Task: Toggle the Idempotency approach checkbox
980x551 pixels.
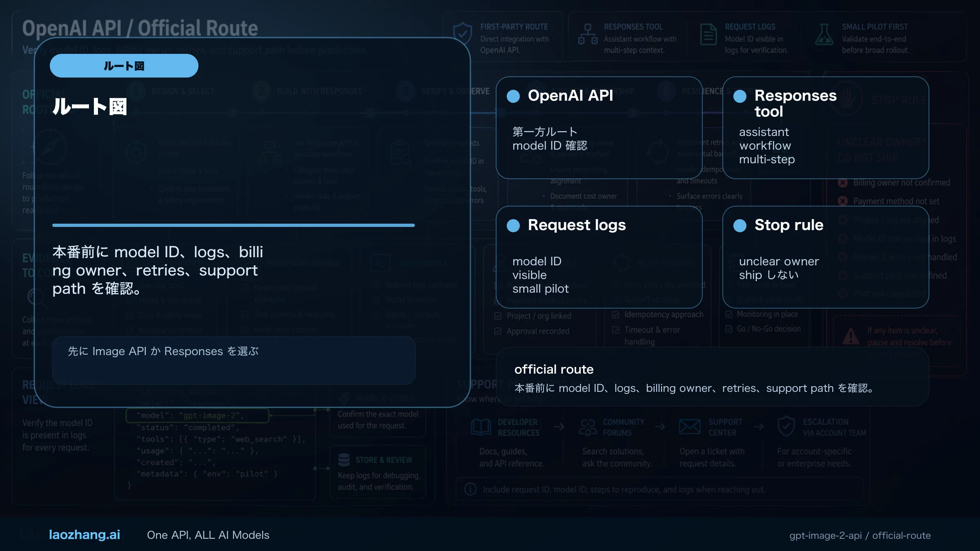Action: coord(616,315)
